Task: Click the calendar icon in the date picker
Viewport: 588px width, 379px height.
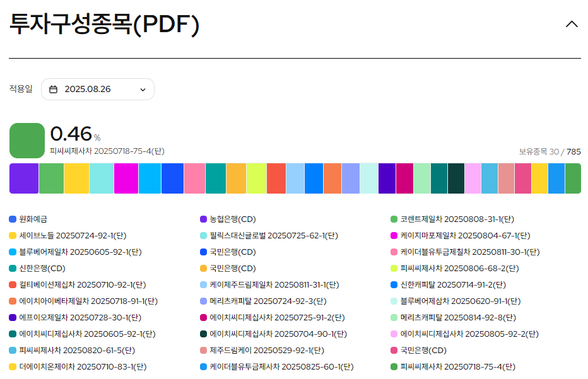Action: (54, 89)
